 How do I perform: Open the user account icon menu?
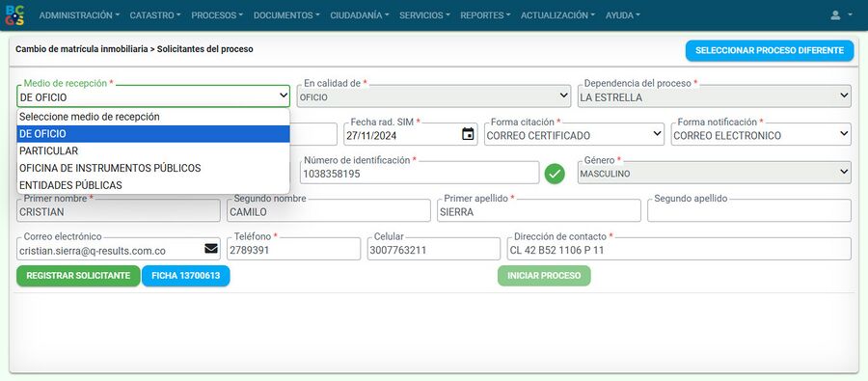[x=841, y=15]
